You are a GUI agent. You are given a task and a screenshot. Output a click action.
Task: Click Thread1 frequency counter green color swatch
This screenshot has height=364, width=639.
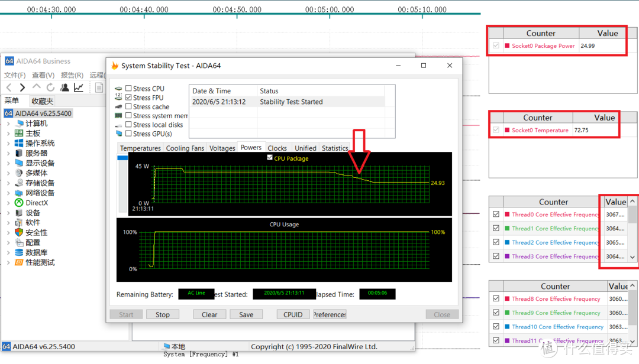[507, 228]
